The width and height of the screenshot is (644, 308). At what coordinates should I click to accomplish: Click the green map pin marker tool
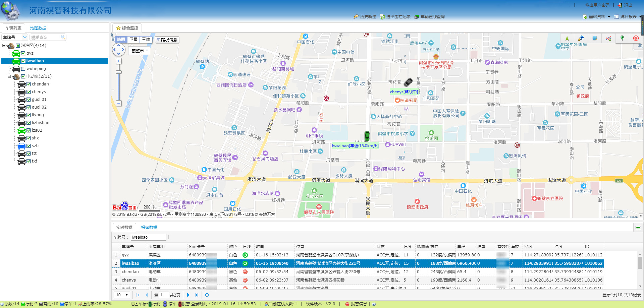[x=622, y=38]
